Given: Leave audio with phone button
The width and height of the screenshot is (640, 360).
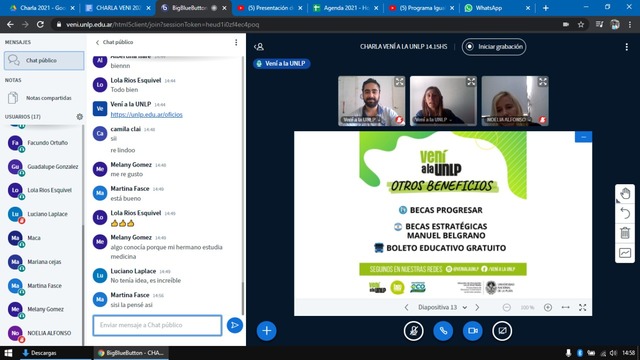Looking at the screenshot, I should 443,331.
